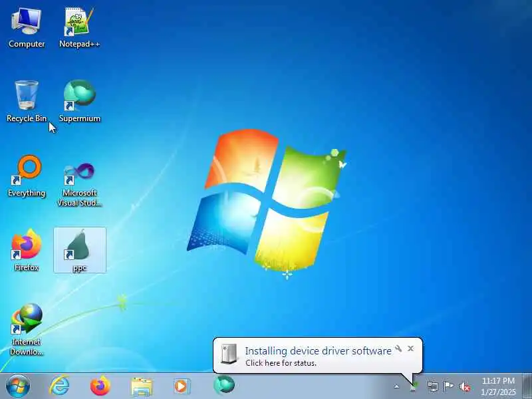Open Supermium from the taskbar

point(224,386)
